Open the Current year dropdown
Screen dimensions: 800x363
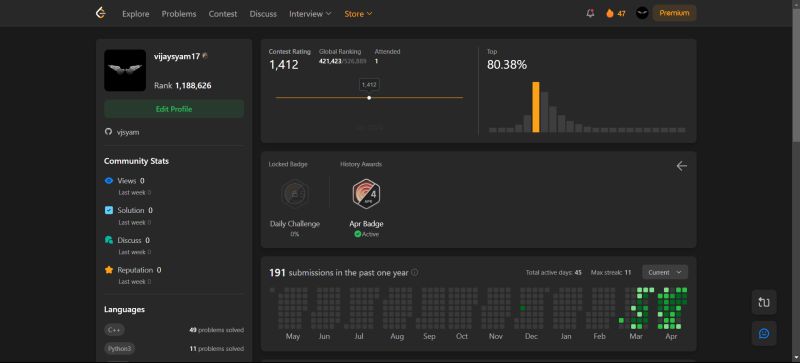(665, 272)
